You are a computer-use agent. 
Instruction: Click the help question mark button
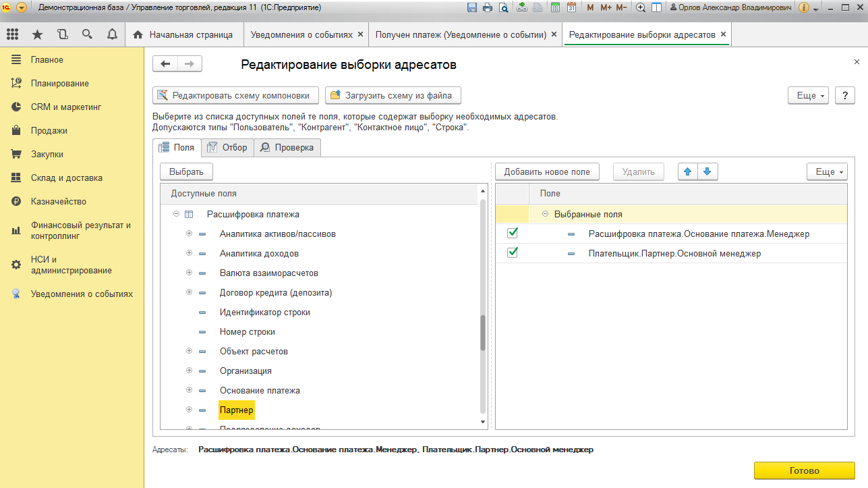(x=845, y=96)
